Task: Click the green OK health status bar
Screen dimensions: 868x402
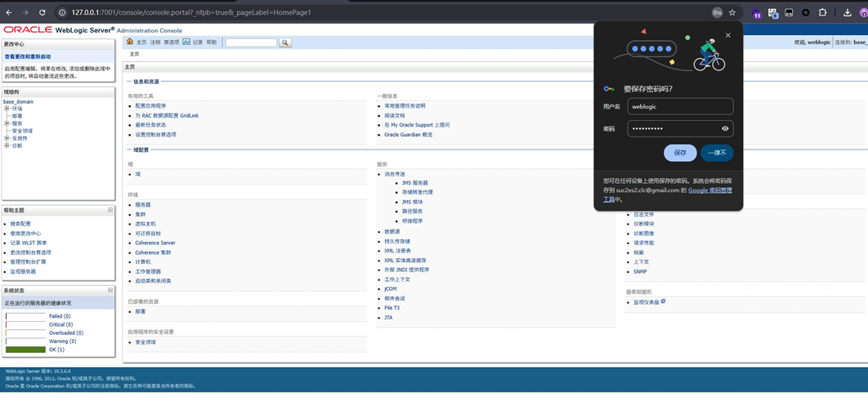Action: 25,350
